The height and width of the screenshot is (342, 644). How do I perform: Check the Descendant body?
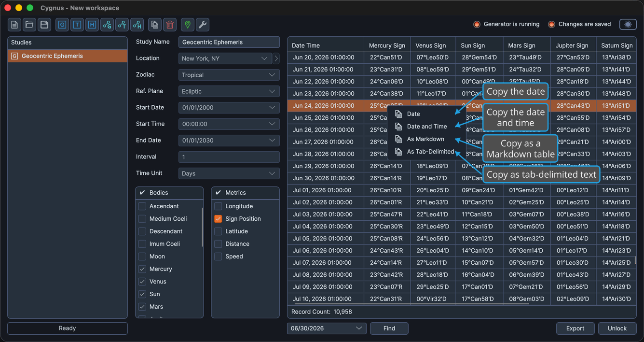pyautogui.click(x=142, y=231)
